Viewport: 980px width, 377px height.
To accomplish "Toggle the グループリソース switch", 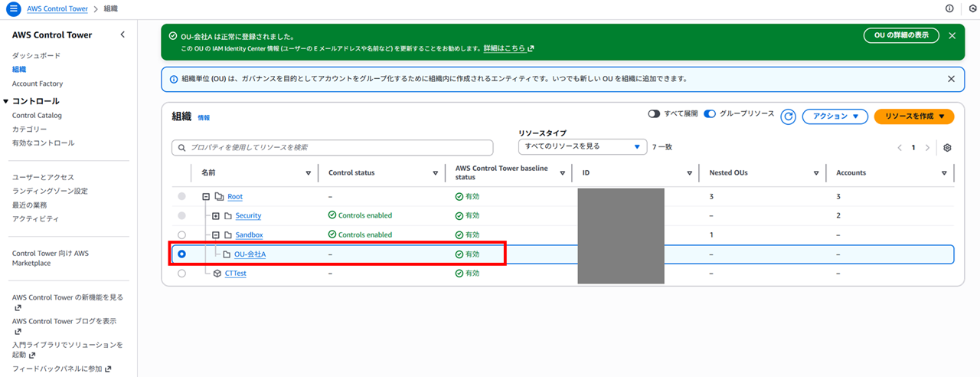I will pos(710,113).
